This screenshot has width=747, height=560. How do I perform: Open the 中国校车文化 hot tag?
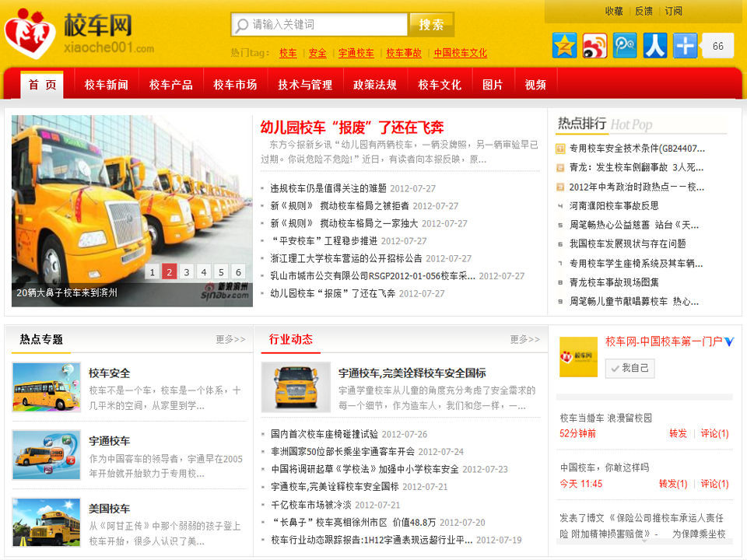coord(460,53)
